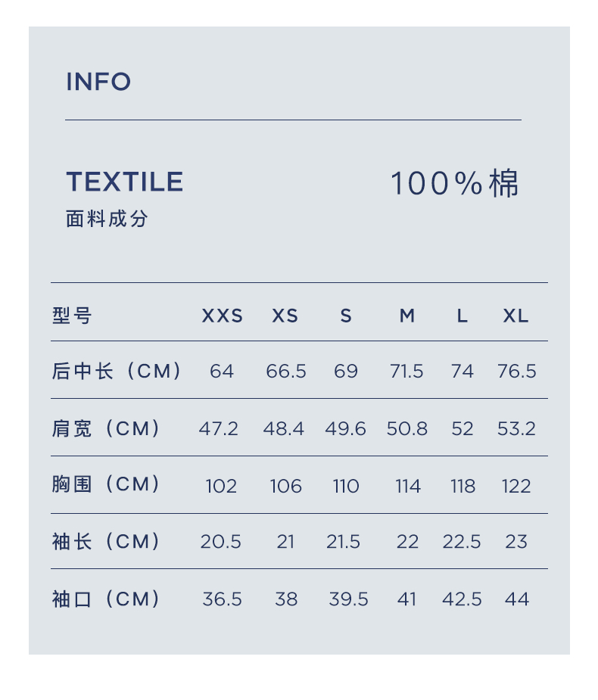Click chest value 122 for size XL

(516, 486)
